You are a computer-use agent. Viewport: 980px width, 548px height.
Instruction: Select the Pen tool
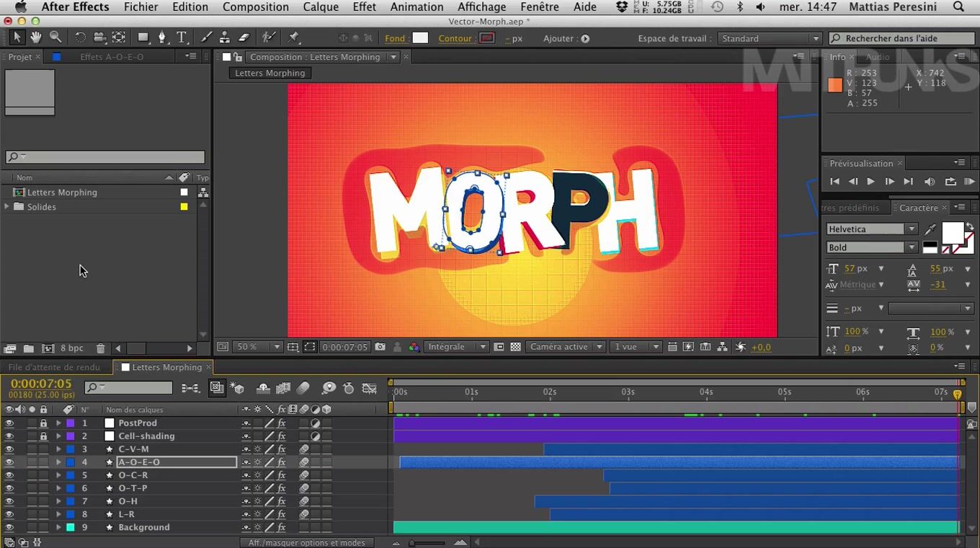tap(162, 37)
